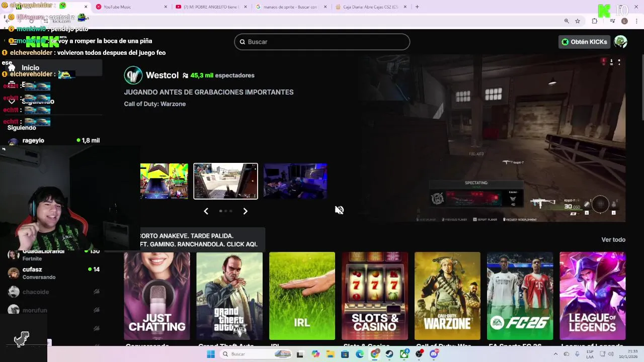Bookmark this page with the star icon

coord(578,21)
